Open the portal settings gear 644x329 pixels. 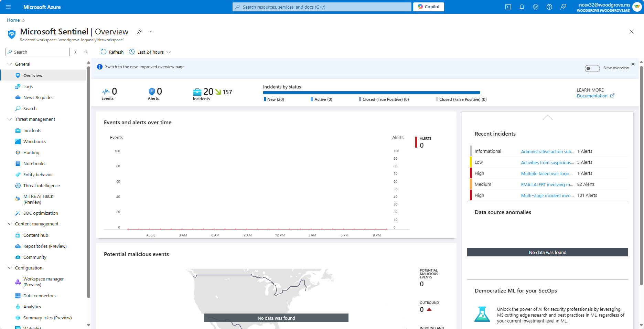click(536, 7)
